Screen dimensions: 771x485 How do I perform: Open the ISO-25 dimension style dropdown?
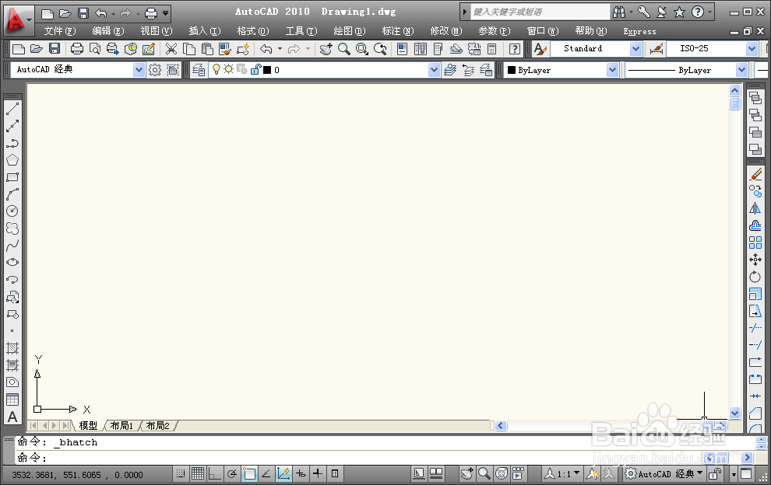coord(752,49)
